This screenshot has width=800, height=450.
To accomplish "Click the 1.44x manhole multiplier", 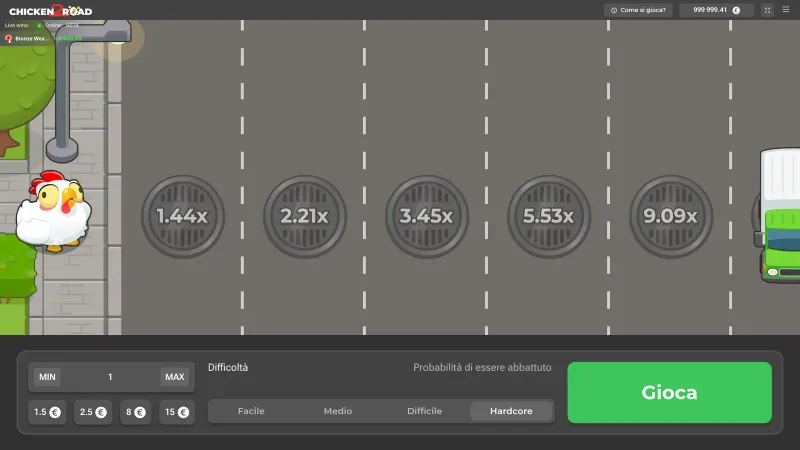I will [183, 216].
